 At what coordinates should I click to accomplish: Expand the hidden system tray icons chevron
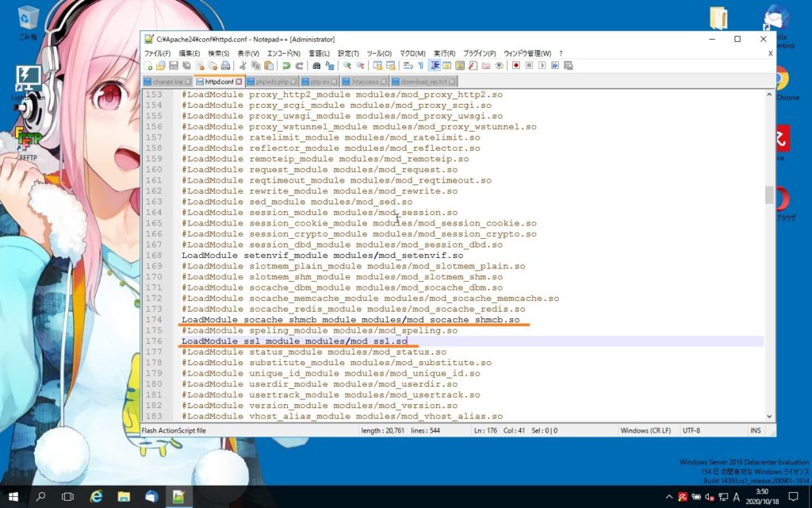[x=670, y=497]
